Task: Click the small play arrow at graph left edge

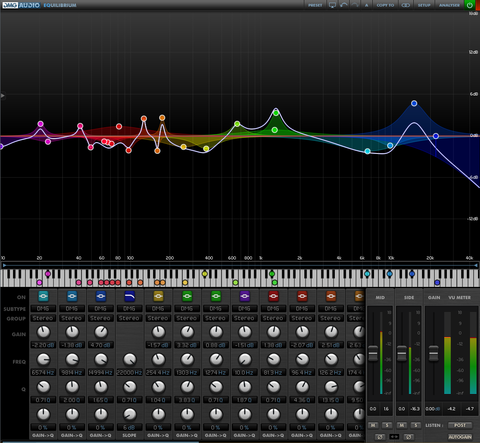Action: point(3,96)
